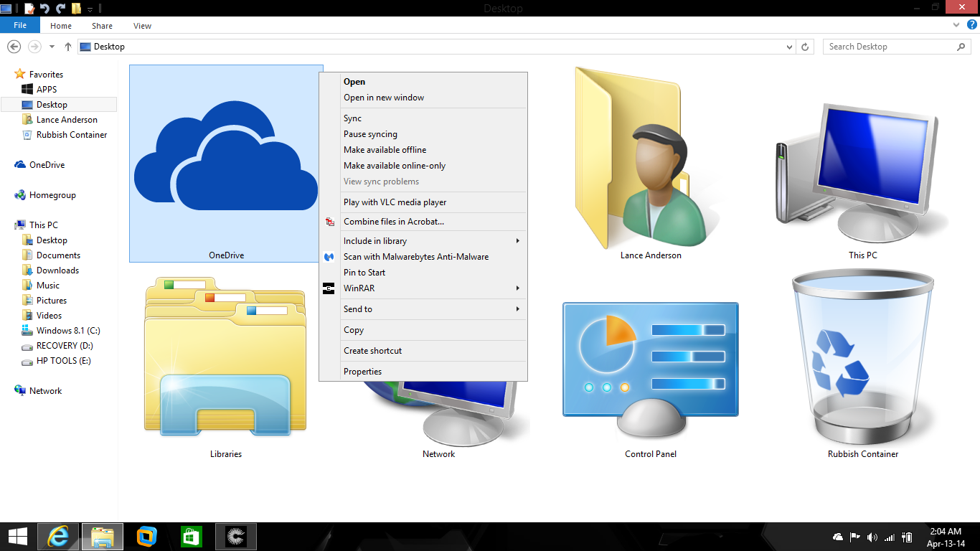Expand the ribbon with chevron arrow

pos(956,25)
